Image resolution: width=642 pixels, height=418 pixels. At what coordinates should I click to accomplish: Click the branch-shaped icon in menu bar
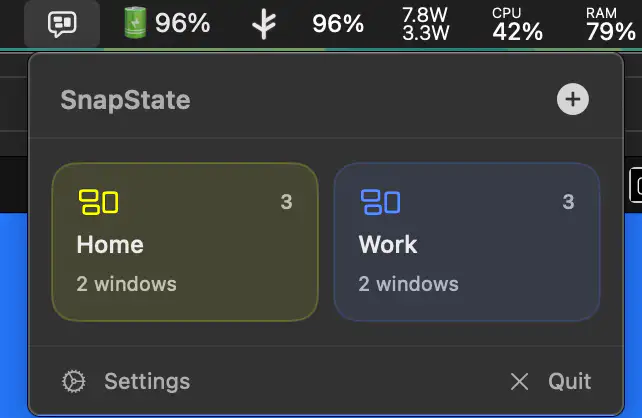[x=264, y=23]
